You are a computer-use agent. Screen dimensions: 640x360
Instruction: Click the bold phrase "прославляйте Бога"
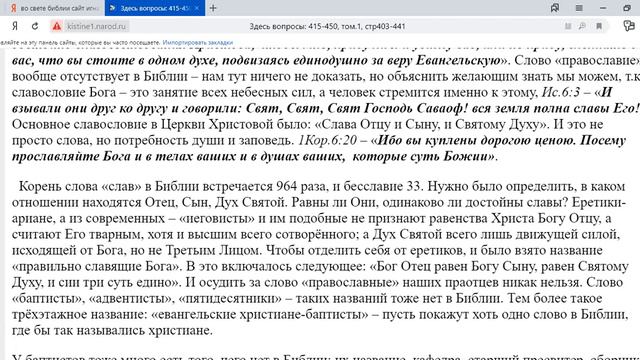71,156
